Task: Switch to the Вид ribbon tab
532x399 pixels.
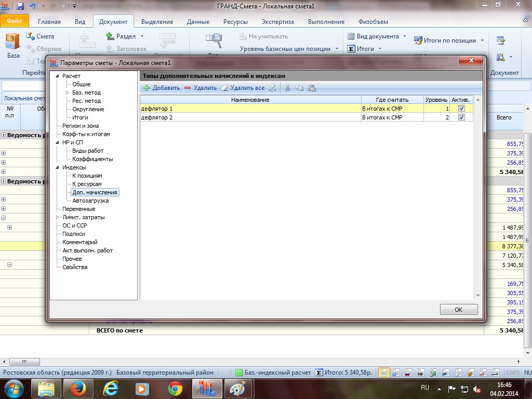Action: point(80,22)
